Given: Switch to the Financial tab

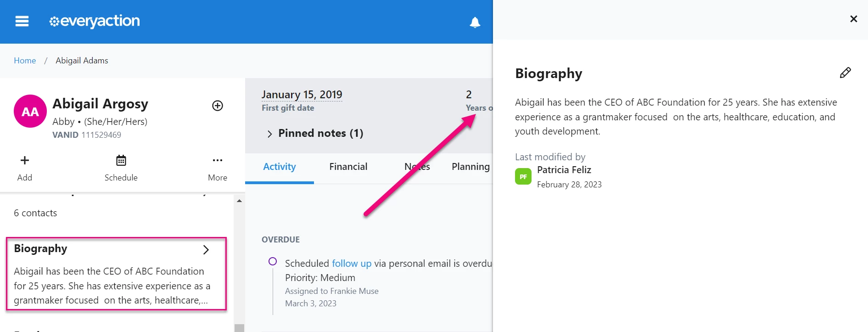Looking at the screenshot, I should 348,166.
